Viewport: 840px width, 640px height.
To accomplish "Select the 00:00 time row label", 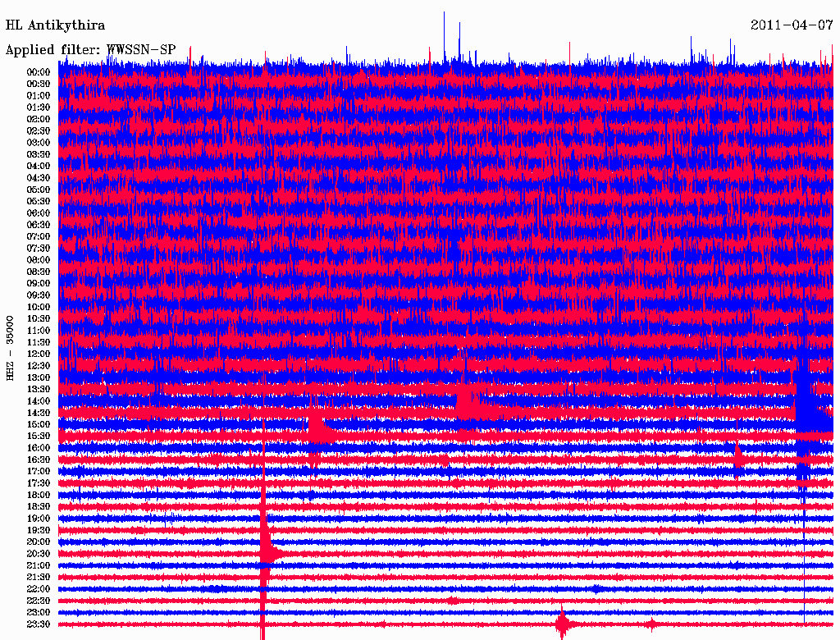I will [x=39, y=72].
